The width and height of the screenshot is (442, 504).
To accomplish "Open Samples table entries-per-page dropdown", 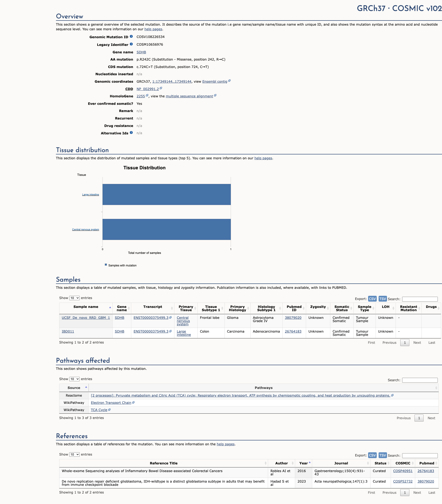I will point(75,298).
